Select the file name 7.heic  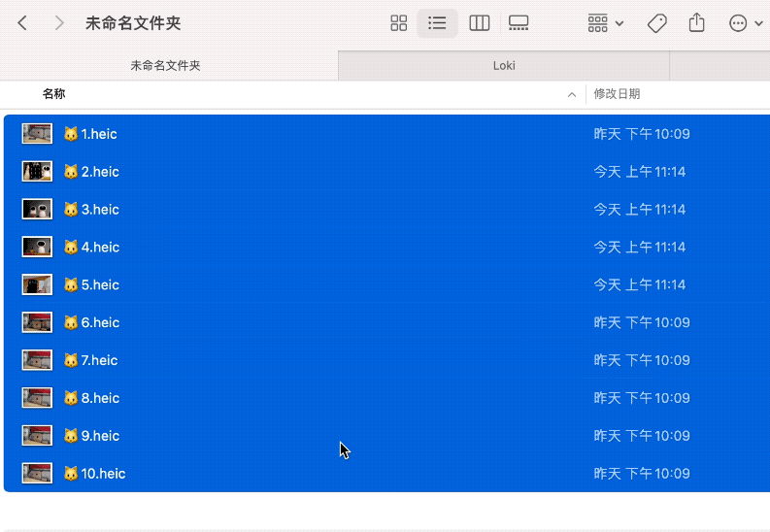pos(99,361)
